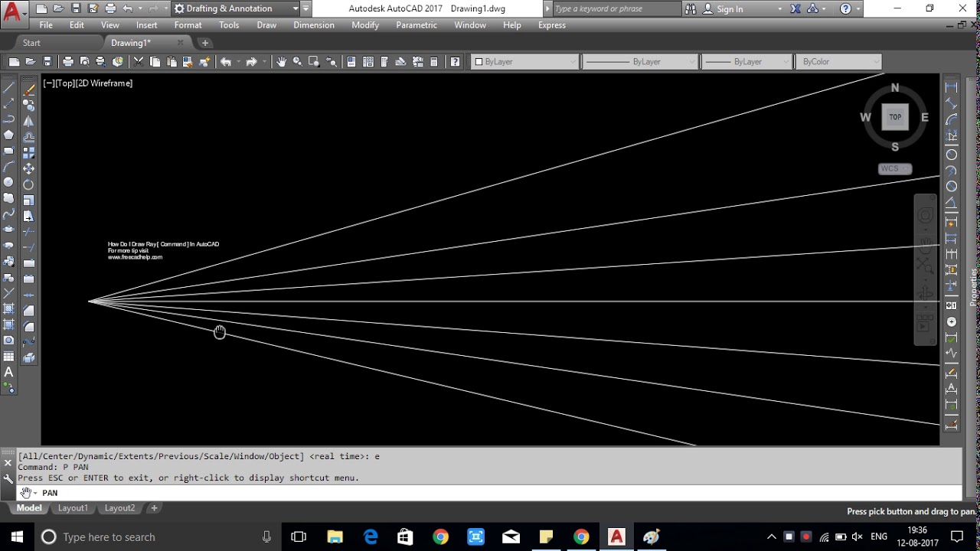The height and width of the screenshot is (551, 980).
Task: Switch to the Layout1 tab
Action: coord(73,508)
